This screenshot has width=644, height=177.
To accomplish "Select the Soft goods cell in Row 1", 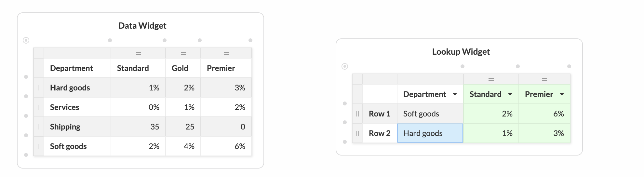I will click(430, 114).
